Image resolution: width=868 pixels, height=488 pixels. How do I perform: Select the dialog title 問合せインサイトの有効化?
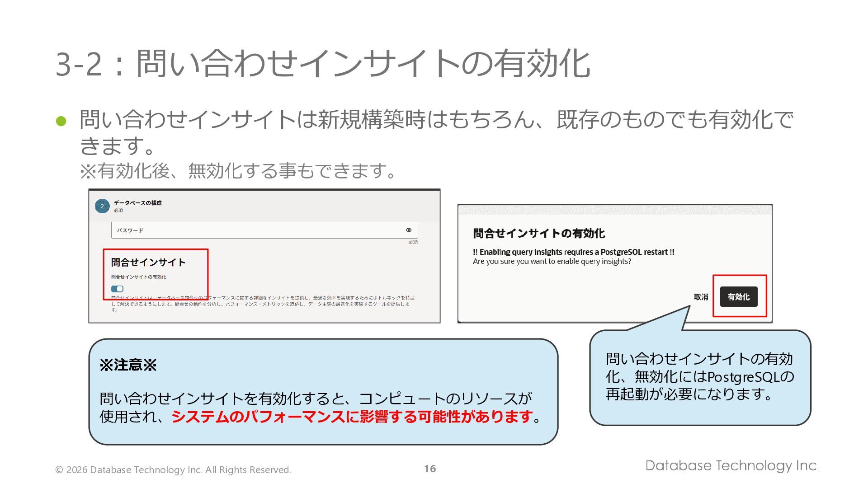(539, 233)
